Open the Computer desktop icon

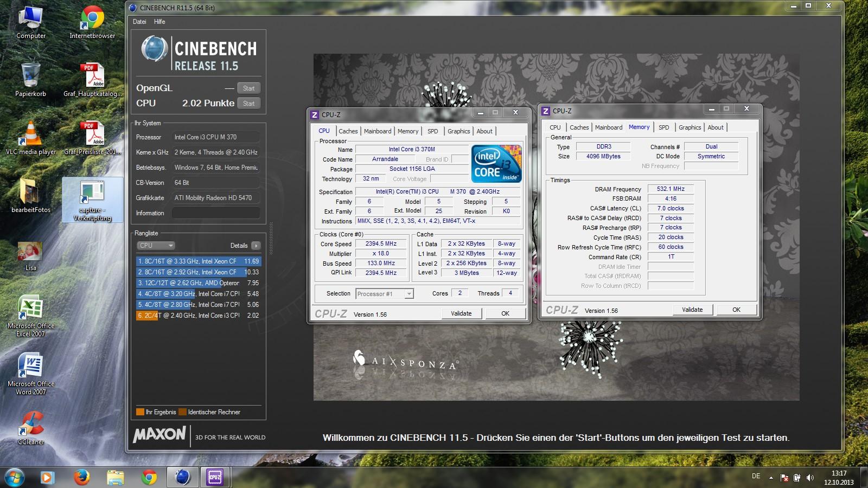point(31,22)
